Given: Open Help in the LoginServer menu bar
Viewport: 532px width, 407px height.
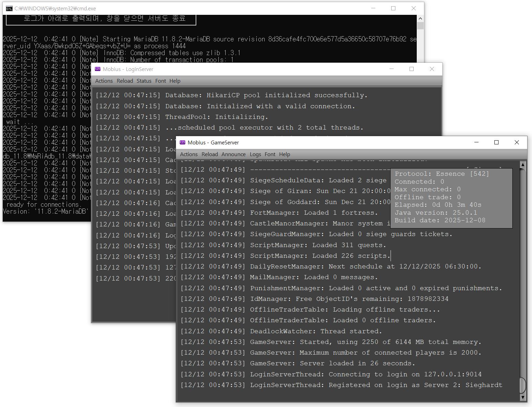Looking at the screenshot, I should click(x=175, y=81).
